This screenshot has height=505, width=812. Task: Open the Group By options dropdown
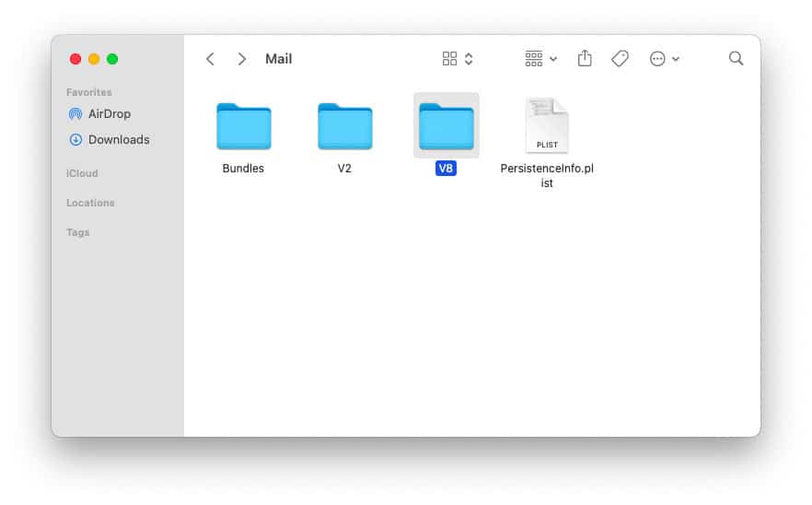point(540,59)
